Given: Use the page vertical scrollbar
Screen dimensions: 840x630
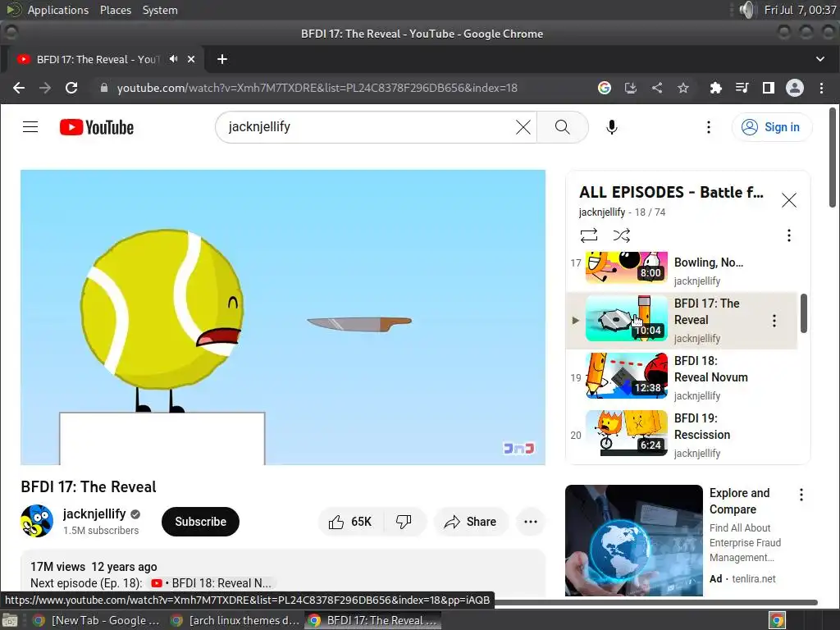Looking at the screenshot, I should 833,158.
